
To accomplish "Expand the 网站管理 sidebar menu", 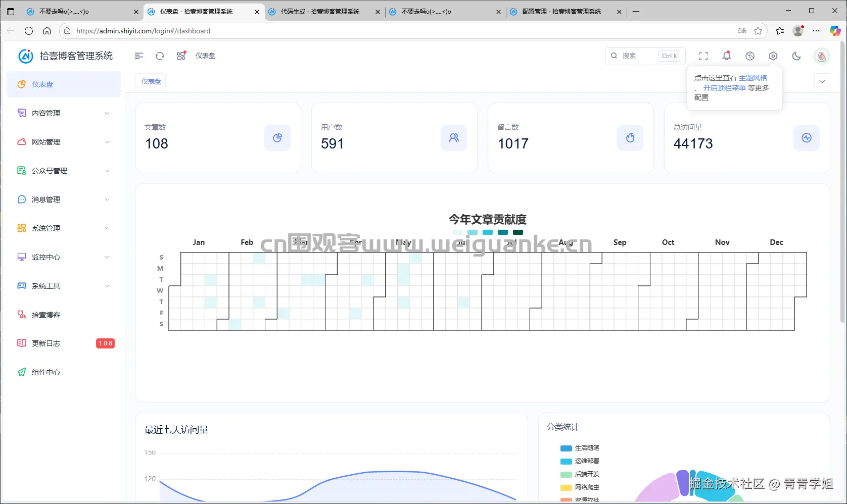I will click(64, 142).
